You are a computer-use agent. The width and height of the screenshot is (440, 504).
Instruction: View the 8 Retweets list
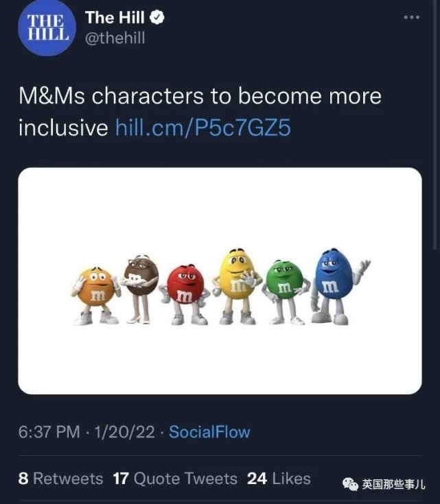click(x=60, y=479)
